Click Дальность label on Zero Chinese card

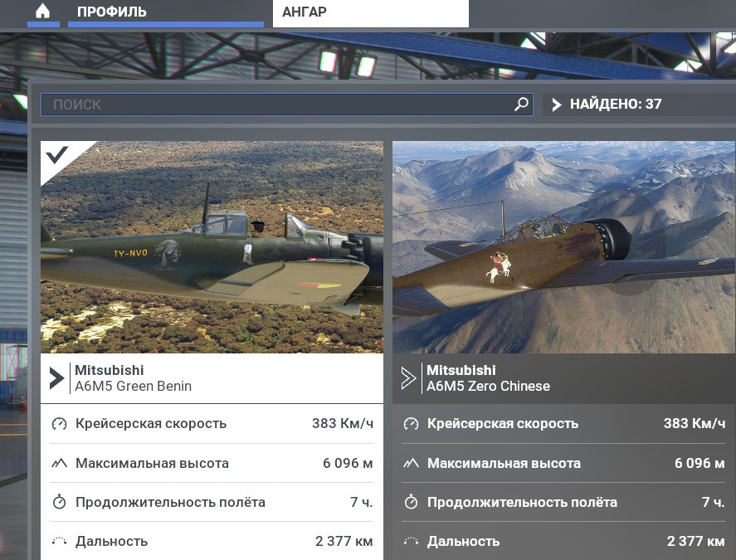[463, 542]
